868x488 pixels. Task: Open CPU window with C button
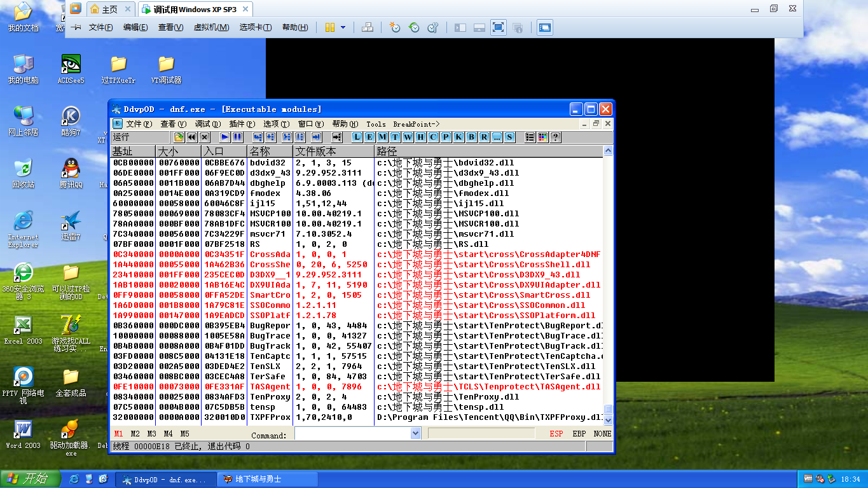[x=433, y=137]
